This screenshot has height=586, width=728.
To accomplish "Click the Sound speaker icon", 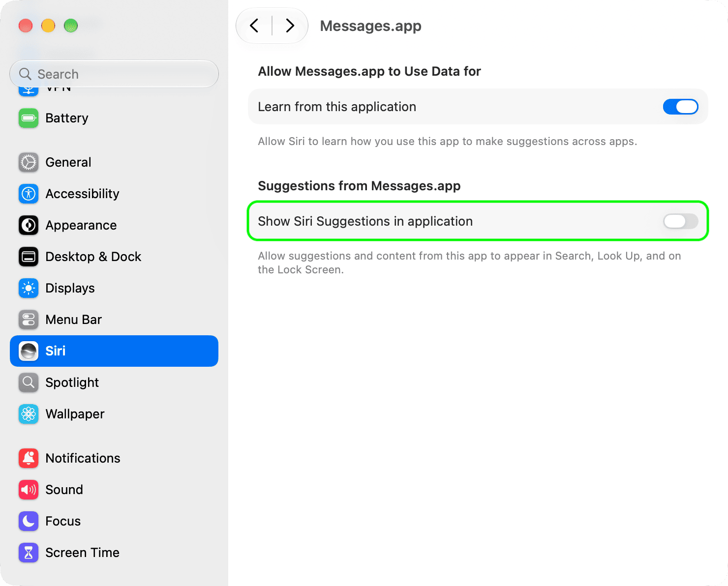I will point(29,490).
